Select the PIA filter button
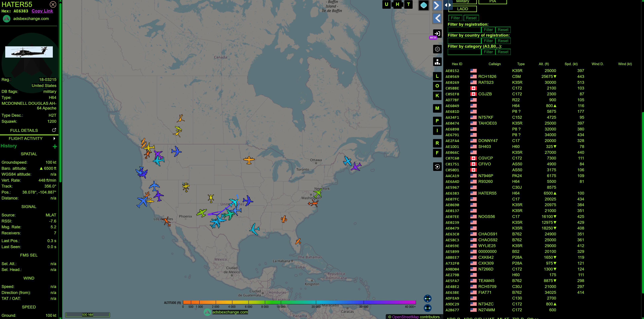 coord(493,2)
